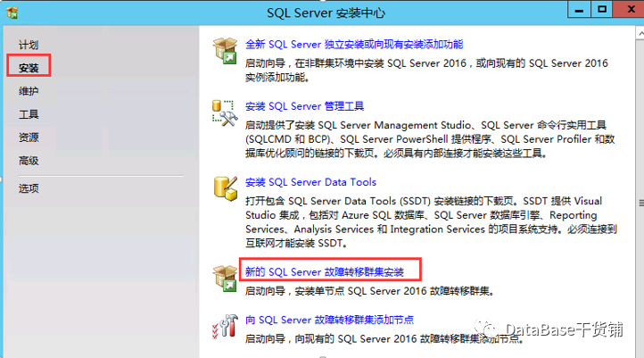Minimize the SQL Server 安装中心 window
The height and width of the screenshot is (358, 644).
point(579,9)
